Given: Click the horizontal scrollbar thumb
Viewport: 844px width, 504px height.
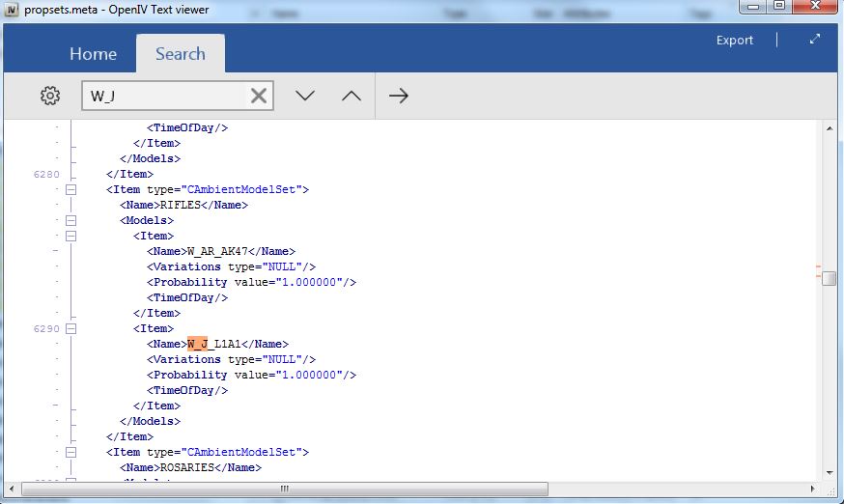Looking at the screenshot, I should 284,489.
